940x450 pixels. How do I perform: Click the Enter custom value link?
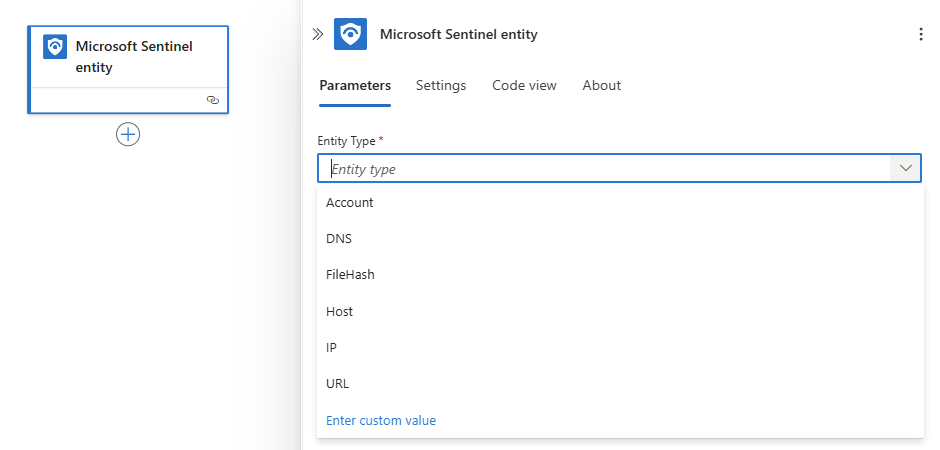pyautogui.click(x=381, y=420)
